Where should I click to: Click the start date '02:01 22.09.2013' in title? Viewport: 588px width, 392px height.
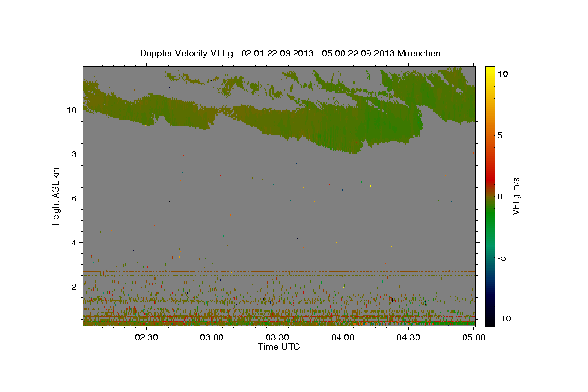276,53
